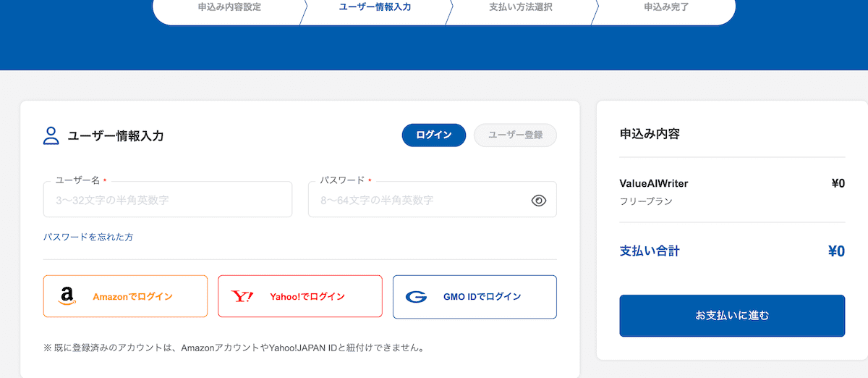Click the ValueAIWriter plan name
The height and width of the screenshot is (378, 868).
(654, 183)
